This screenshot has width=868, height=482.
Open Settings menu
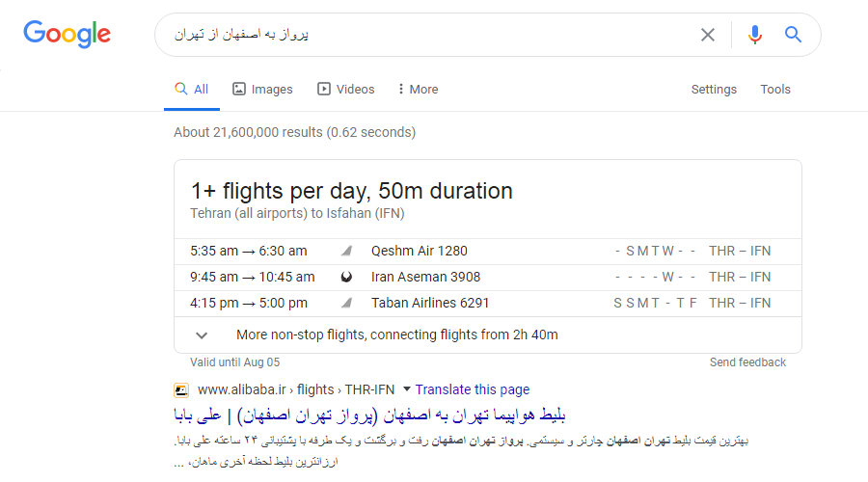pyautogui.click(x=714, y=89)
